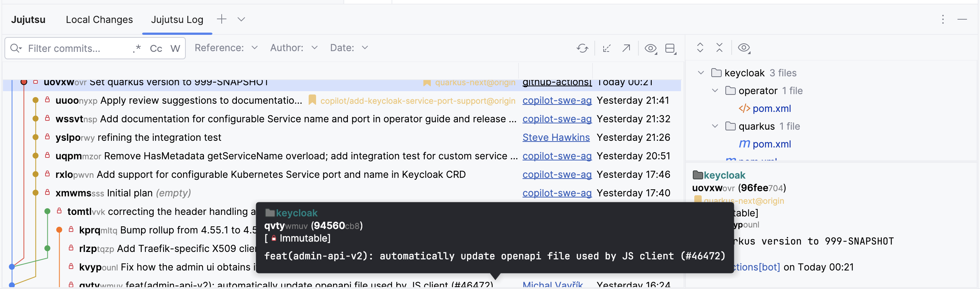
Task: Click copilot-swe-ag author on uuoonyxp row
Action: pos(557,100)
